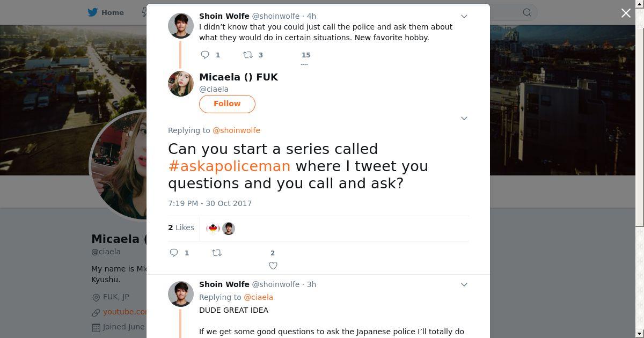The image size is (644, 338).
Task: Open options chevron on top Shoin tweet
Action: coord(464,16)
